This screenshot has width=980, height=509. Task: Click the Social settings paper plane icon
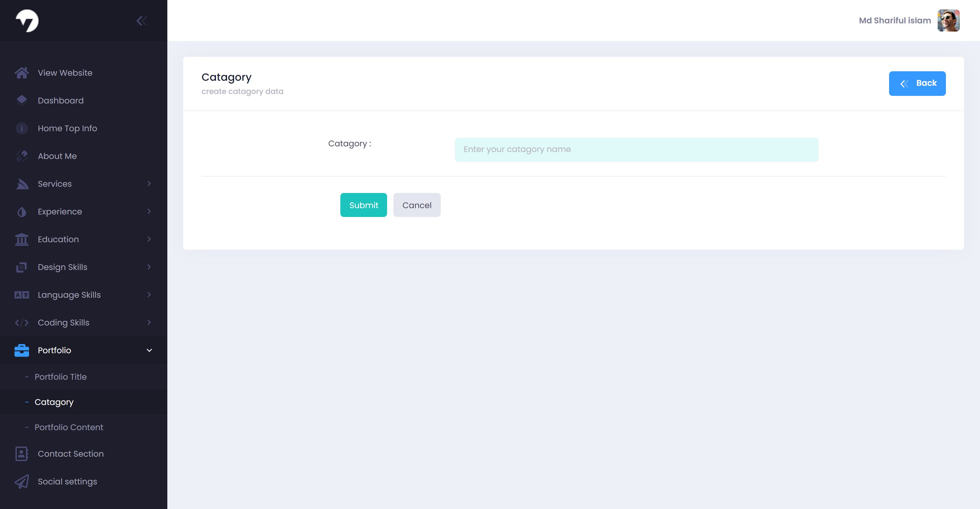click(22, 481)
